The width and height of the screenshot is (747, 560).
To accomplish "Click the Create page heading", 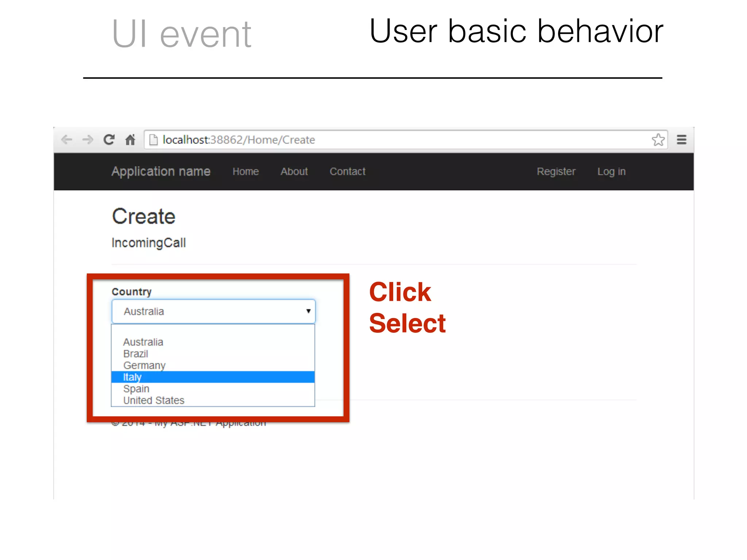I will pos(144,216).
